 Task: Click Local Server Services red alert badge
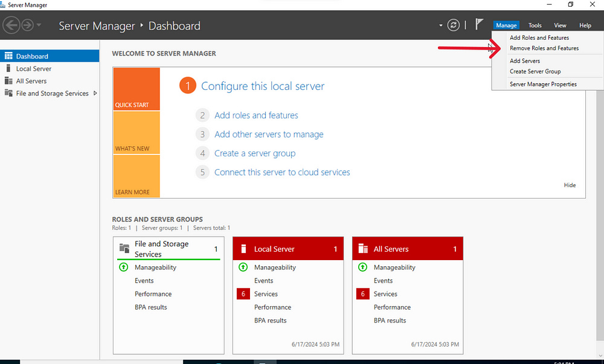click(243, 294)
